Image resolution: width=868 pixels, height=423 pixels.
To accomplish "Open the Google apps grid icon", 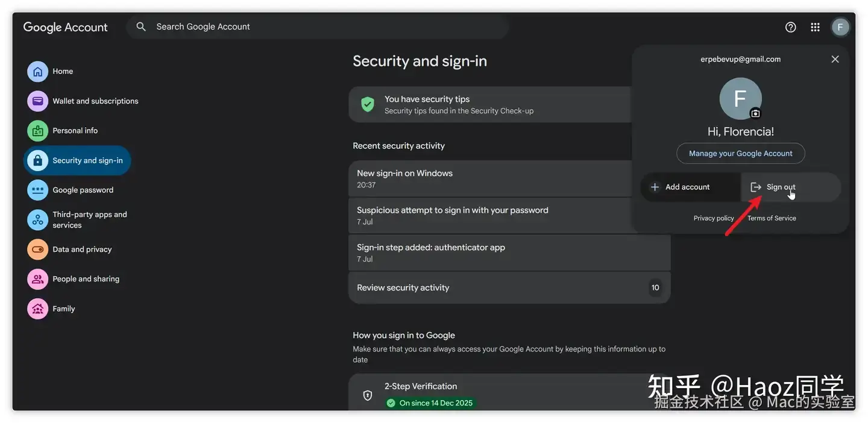I will click(816, 27).
